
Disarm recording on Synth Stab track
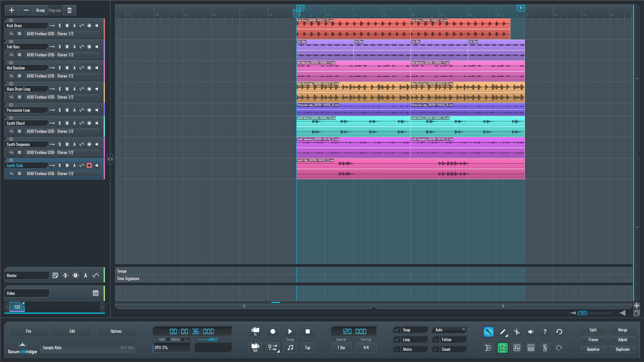click(x=89, y=166)
